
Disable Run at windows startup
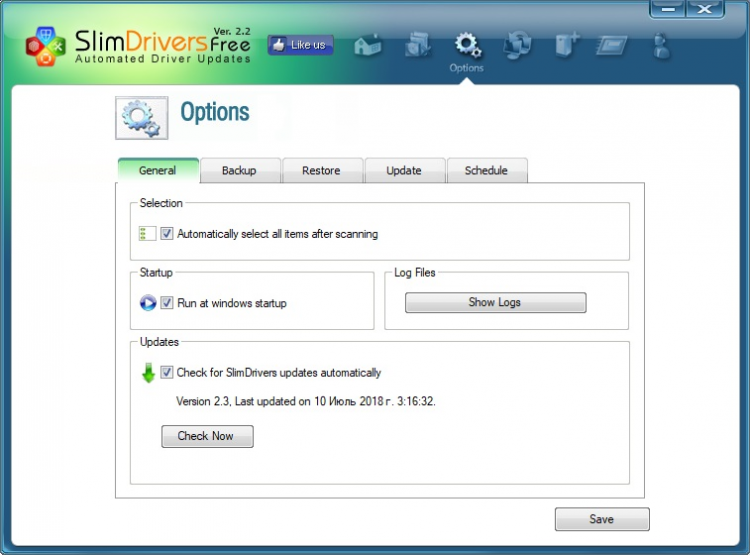(x=166, y=303)
